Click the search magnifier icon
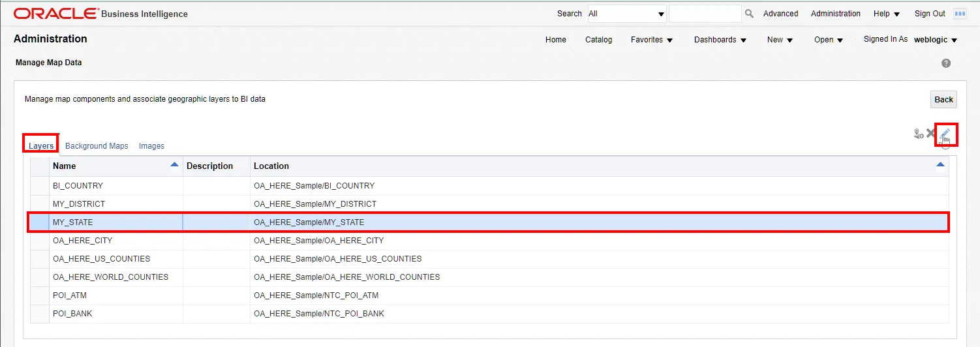This screenshot has width=980, height=347. 749,14
